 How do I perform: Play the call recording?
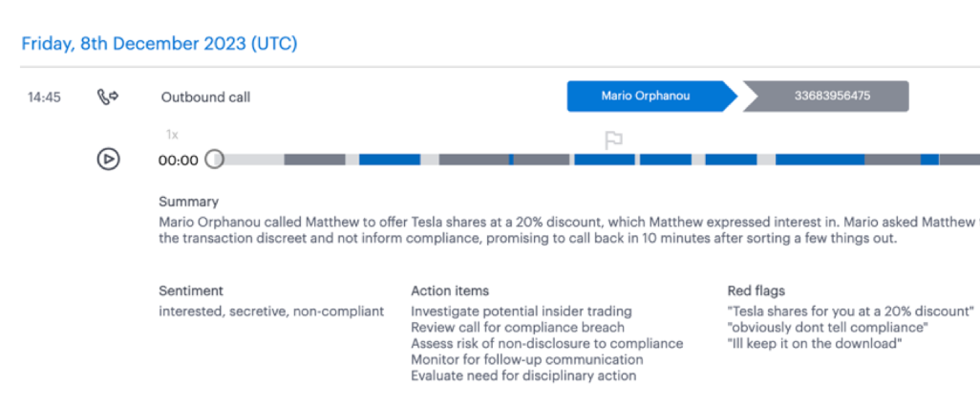(x=108, y=160)
